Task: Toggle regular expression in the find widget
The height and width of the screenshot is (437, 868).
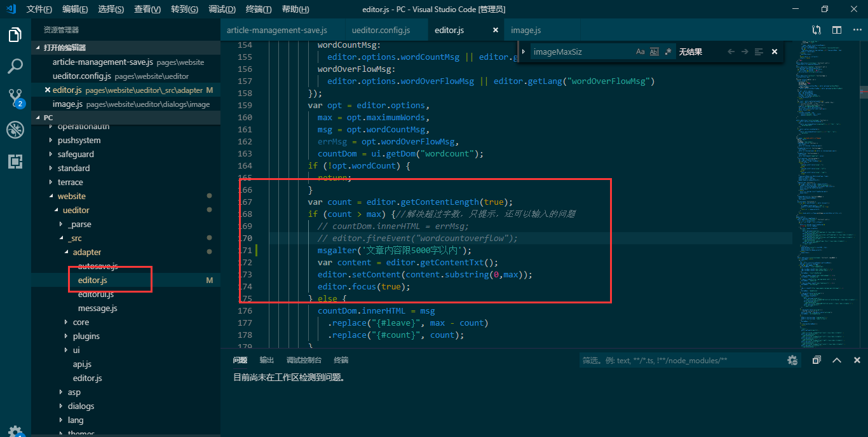Action: pos(668,52)
